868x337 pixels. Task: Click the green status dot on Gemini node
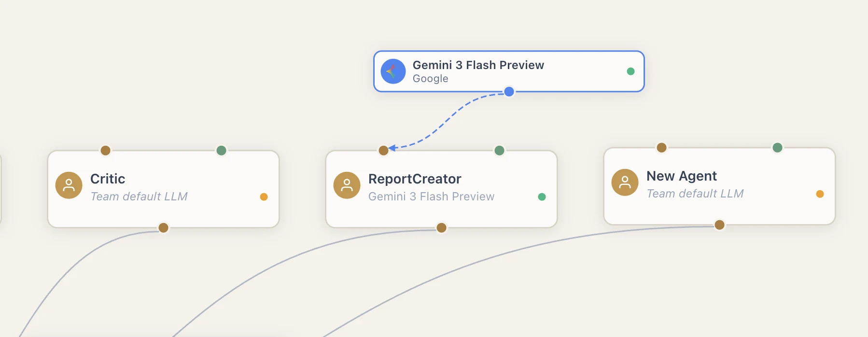point(630,71)
